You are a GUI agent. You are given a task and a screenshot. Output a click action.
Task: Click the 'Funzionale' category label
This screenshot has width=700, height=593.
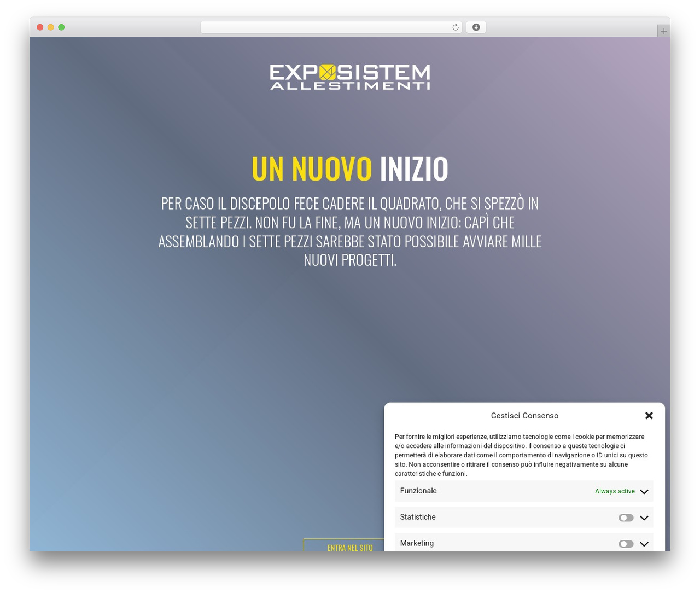[418, 491]
